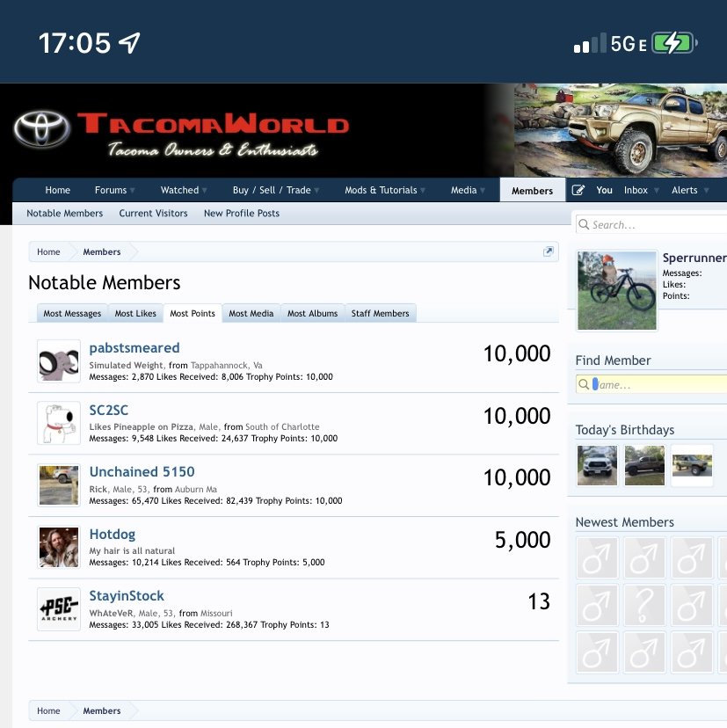Expand the Mods & Tutorials dropdown arrow
The width and height of the screenshot is (727, 728).
click(x=423, y=191)
